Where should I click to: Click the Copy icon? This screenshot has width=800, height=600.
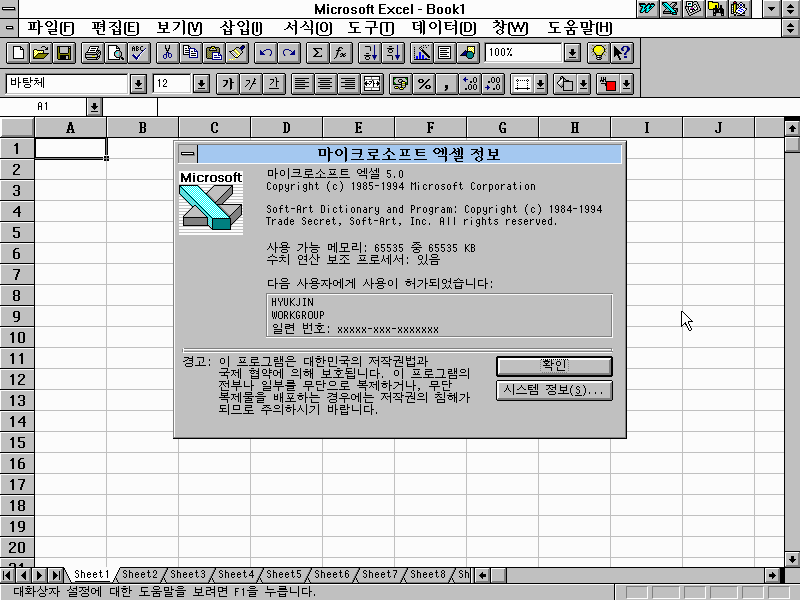[x=190, y=53]
